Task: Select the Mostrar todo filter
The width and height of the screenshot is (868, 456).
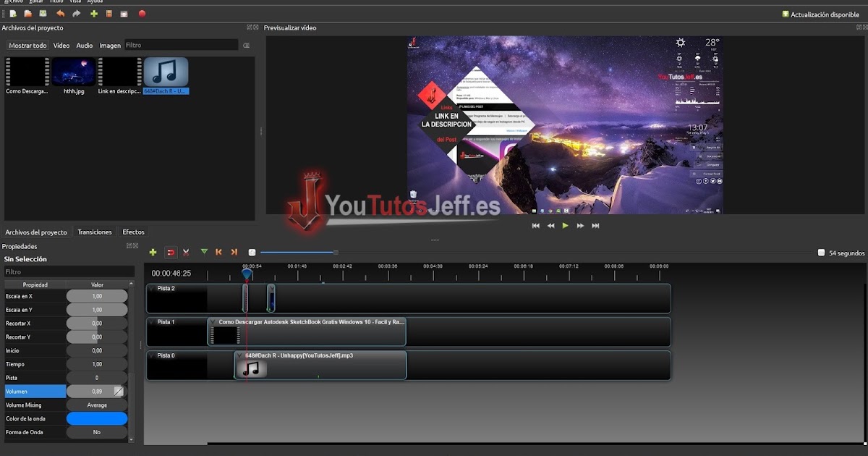Action: coord(27,46)
